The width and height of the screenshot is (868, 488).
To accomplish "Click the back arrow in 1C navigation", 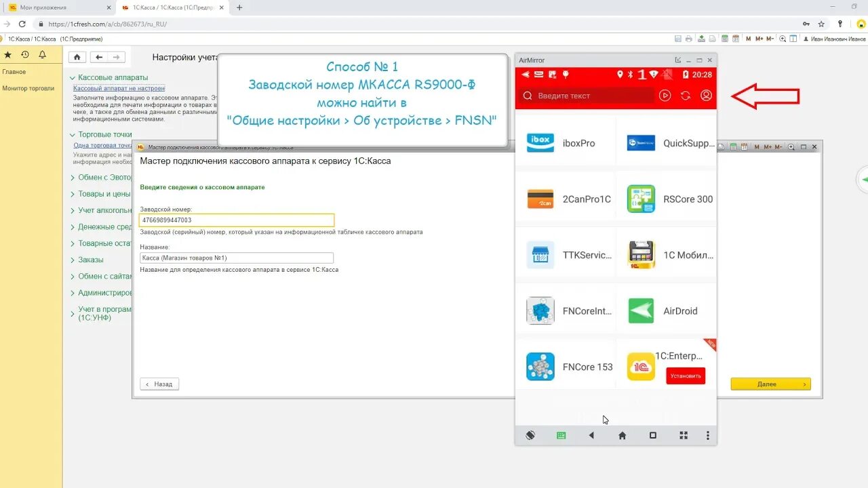I will click(x=99, y=58).
